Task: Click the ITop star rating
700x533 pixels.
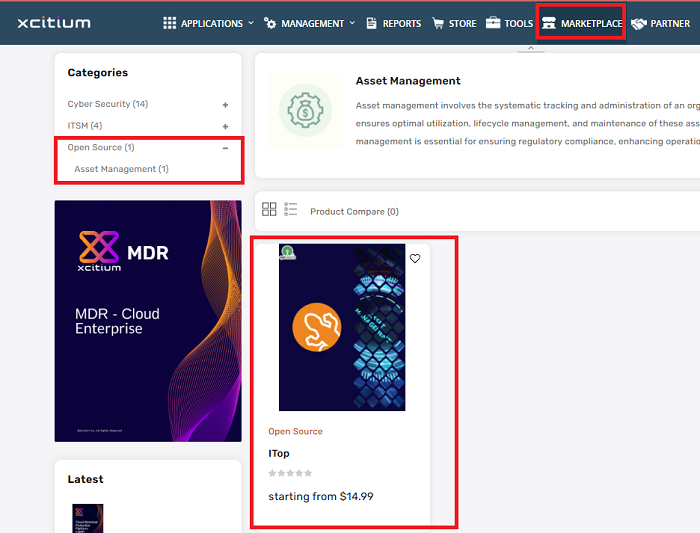Action: pos(290,473)
